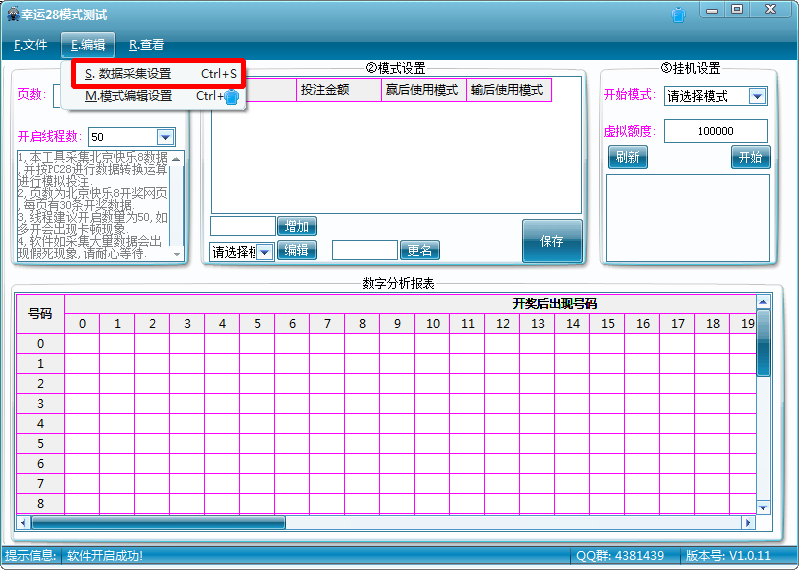Click row header 0 in report table
799x570 pixels.
40,344
